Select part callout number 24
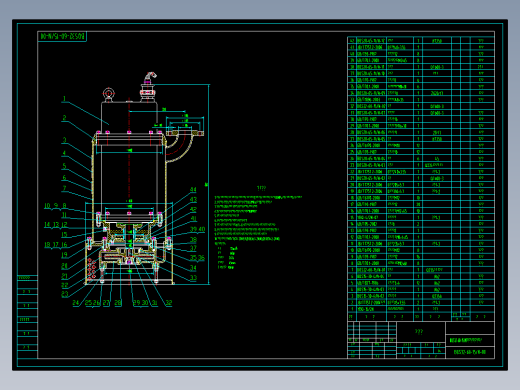The height and width of the screenshot is (390, 520). coord(76,303)
